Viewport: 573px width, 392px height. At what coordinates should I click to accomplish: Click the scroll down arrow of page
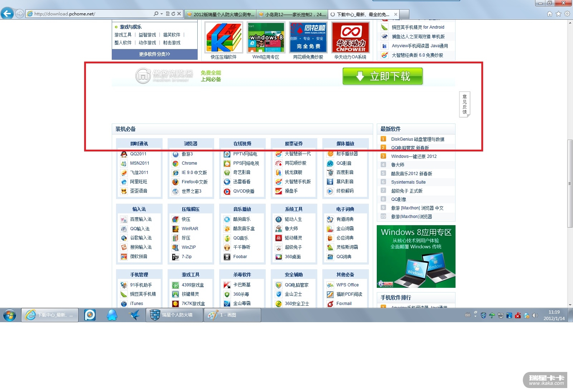570,305
